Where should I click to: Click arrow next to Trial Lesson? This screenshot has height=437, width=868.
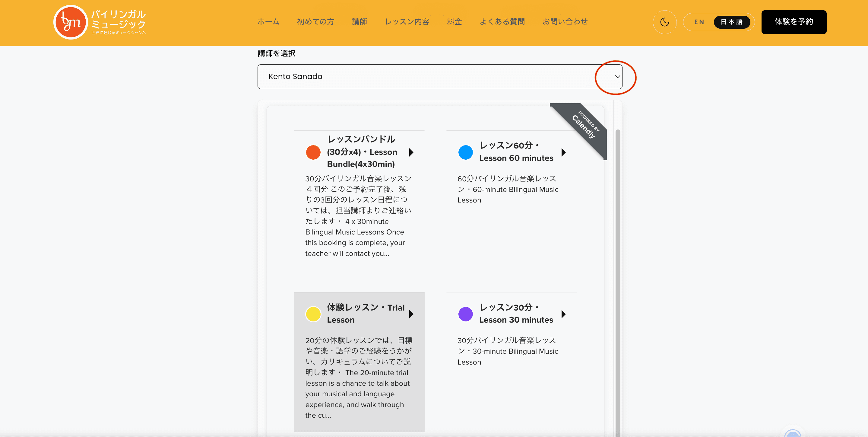coord(411,314)
